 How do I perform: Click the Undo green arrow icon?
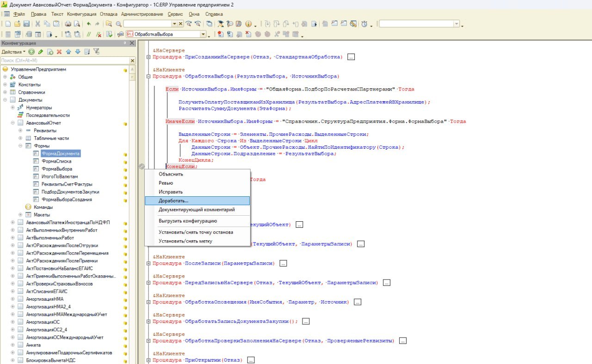88,24
